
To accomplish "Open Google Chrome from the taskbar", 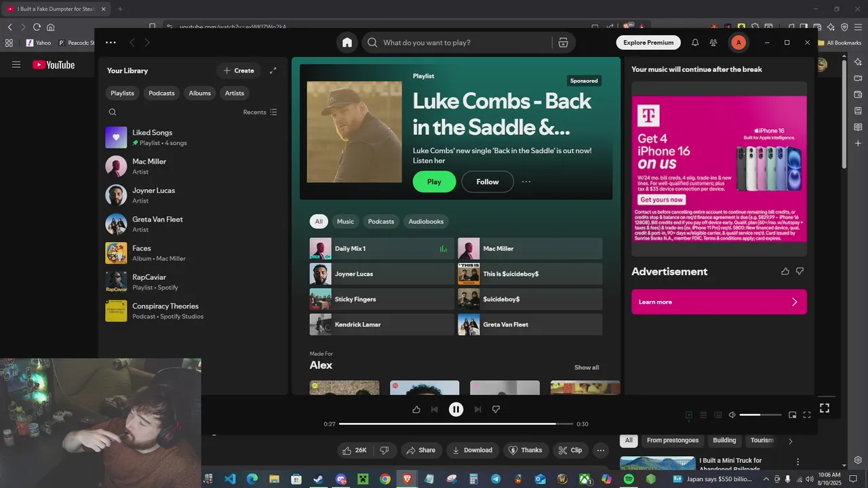I will pyautogui.click(x=384, y=479).
